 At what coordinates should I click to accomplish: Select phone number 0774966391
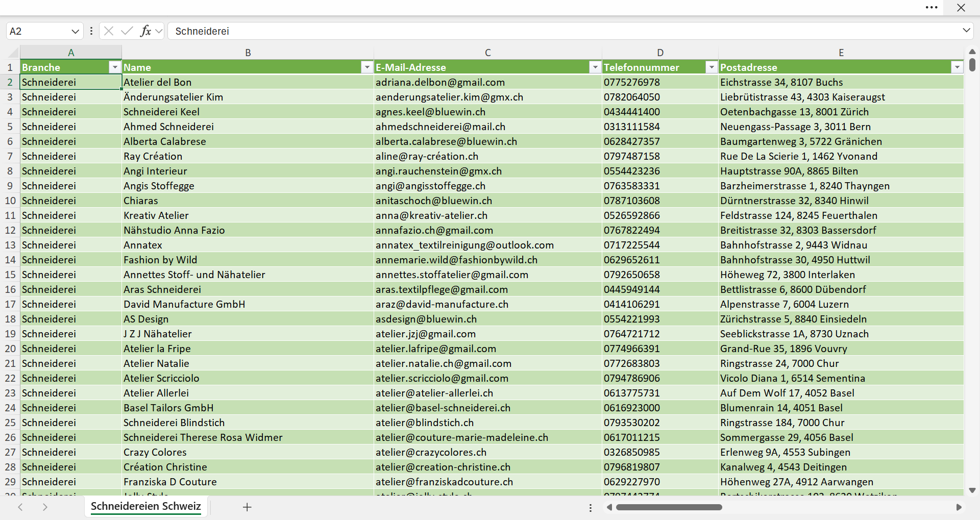tap(660, 349)
